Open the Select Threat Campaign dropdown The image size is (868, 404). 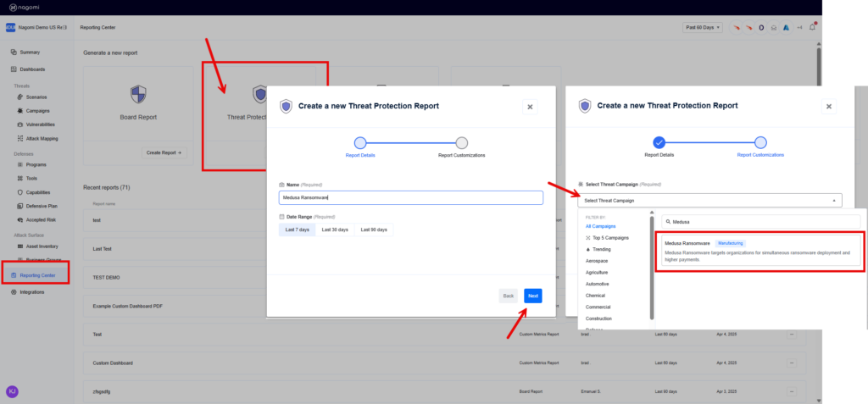pos(709,201)
